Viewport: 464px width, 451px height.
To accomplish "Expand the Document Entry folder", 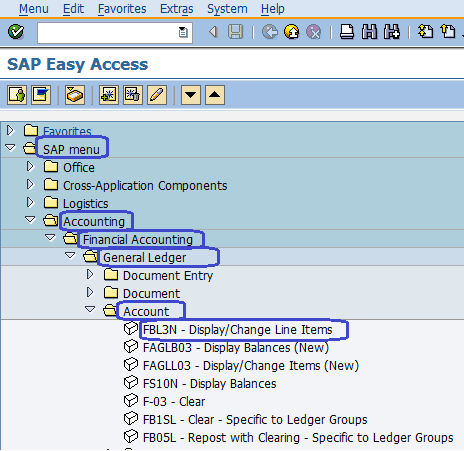I will click(x=90, y=274).
